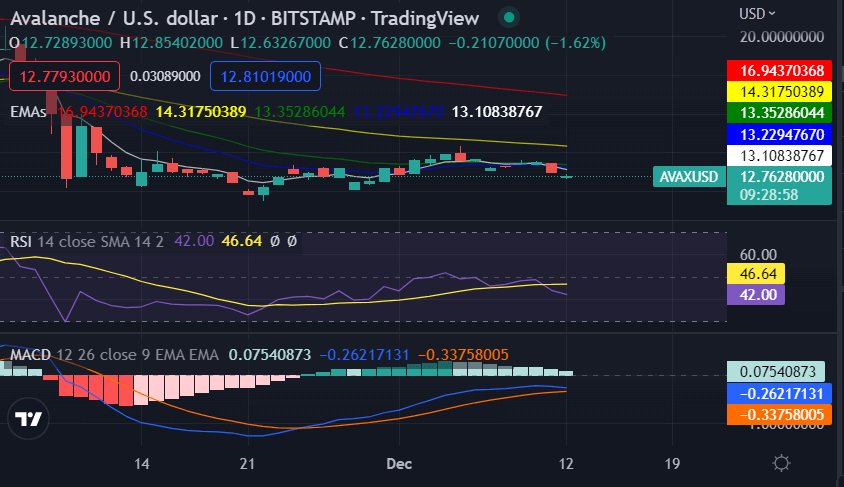Click the red 16.94370368 price axis label

tap(779, 70)
